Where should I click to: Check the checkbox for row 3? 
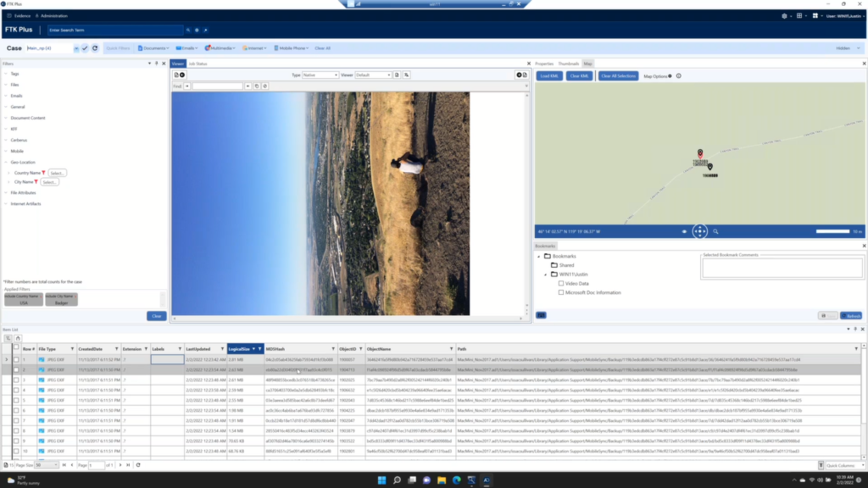(16, 380)
